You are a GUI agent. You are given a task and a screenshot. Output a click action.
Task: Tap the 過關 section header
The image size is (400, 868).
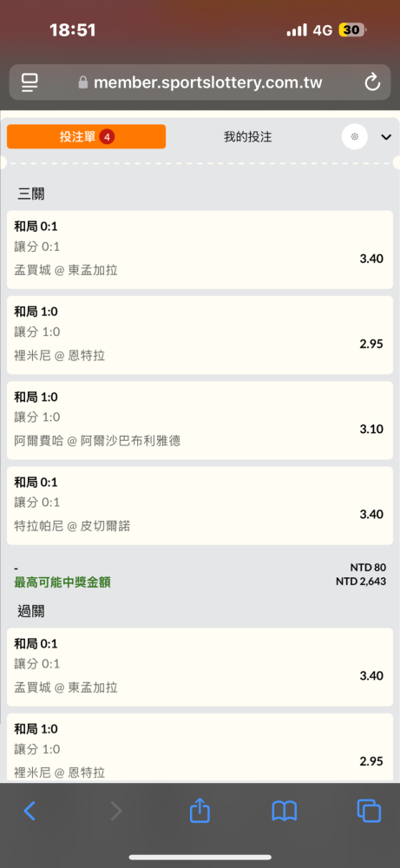(x=31, y=612)
